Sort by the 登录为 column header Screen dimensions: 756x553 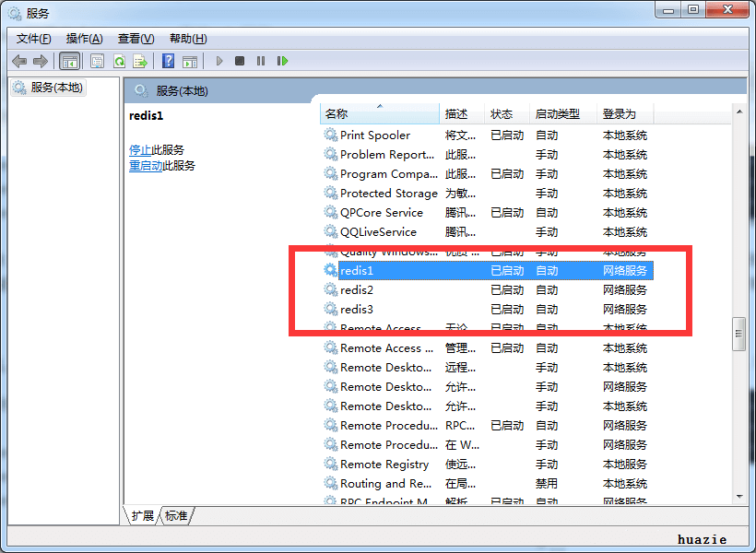[625, 114]
